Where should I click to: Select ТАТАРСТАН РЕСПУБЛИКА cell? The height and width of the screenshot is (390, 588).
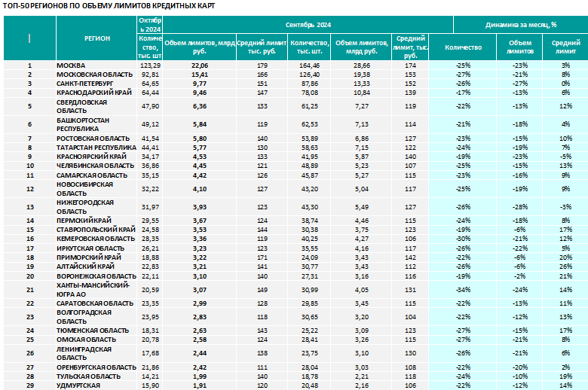click(x=96, y=148)
